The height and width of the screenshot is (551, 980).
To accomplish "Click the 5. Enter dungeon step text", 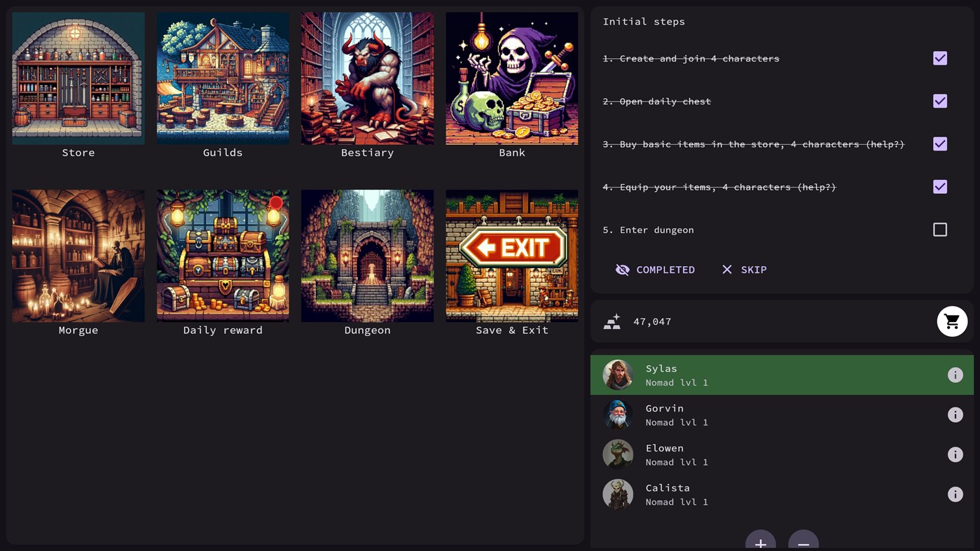I will tap(648, 230).
